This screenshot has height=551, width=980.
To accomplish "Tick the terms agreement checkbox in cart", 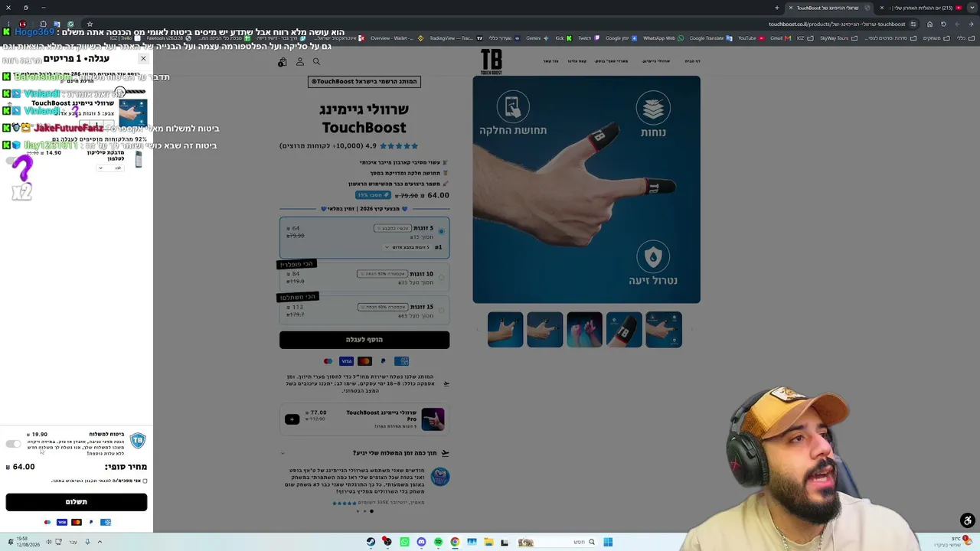I will [145, 481].
